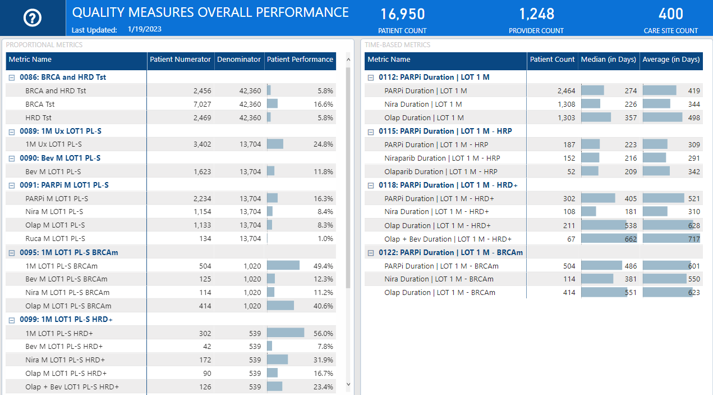Click the 56.0% performance bar value
Screen dimensions: 713x395
pyautogui.click(x=323, y=334)
